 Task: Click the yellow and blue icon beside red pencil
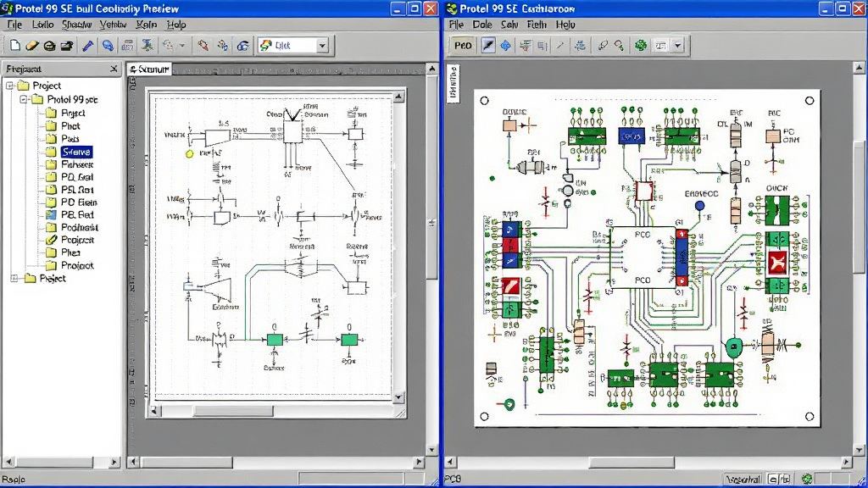(223, 46)
